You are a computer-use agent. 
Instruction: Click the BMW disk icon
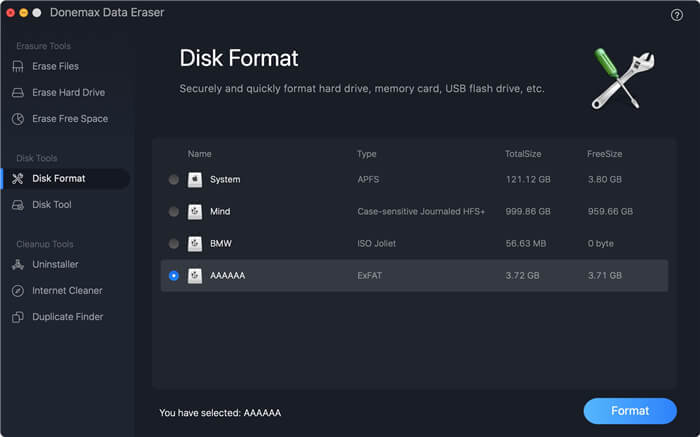pos(195,244)
